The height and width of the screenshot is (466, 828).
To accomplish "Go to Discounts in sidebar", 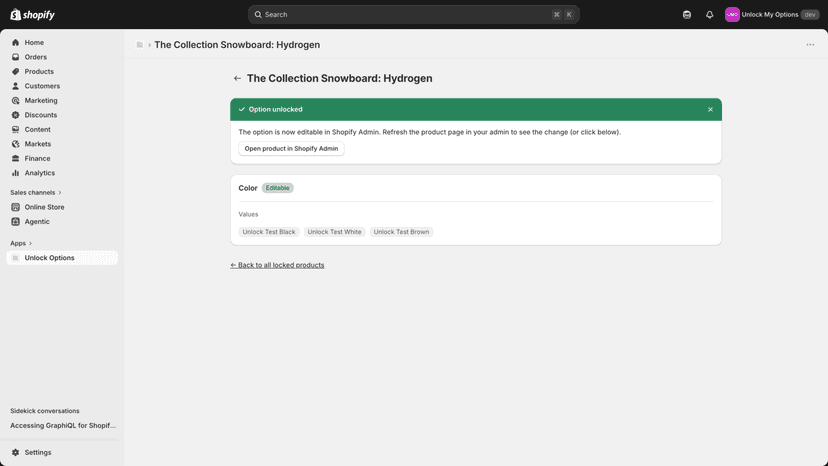I will [x=41, y=115].
